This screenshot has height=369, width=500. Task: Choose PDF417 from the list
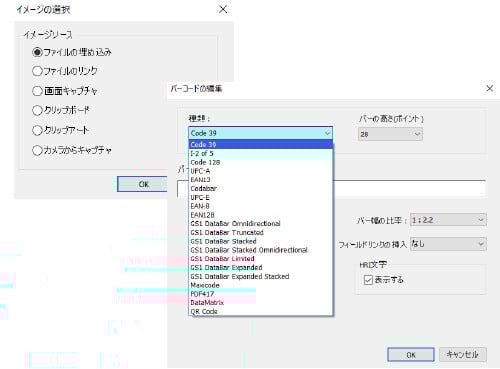click(261, 294)
